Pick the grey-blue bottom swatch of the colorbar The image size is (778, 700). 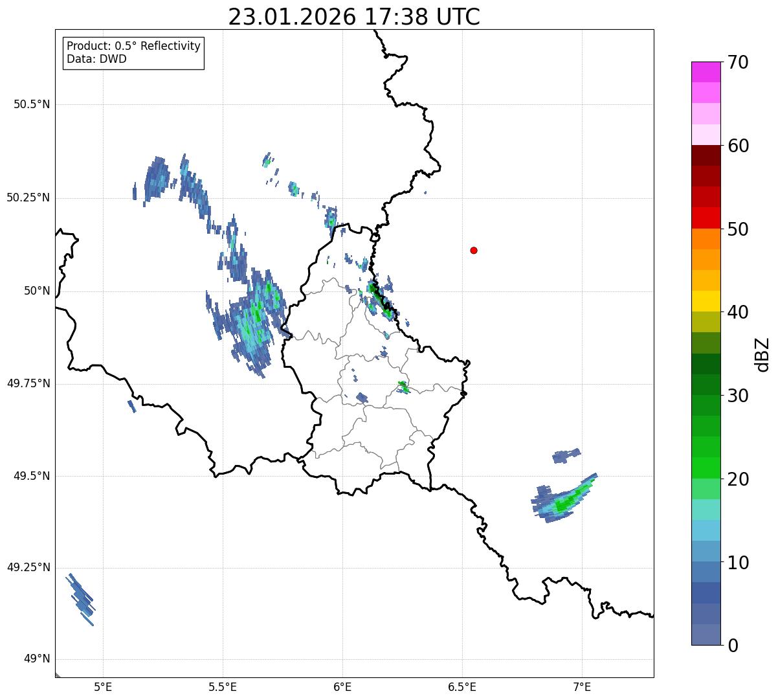pos(706,635)
